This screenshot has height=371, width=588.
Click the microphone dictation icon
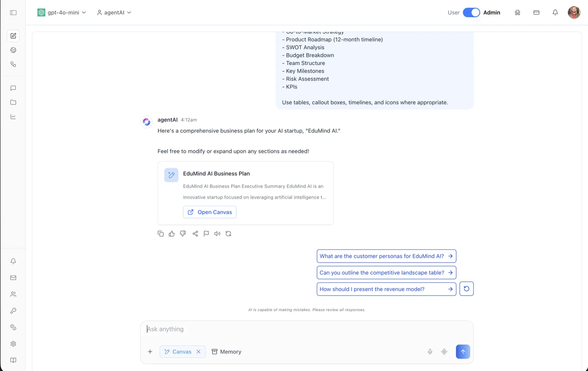pos(430,352)
